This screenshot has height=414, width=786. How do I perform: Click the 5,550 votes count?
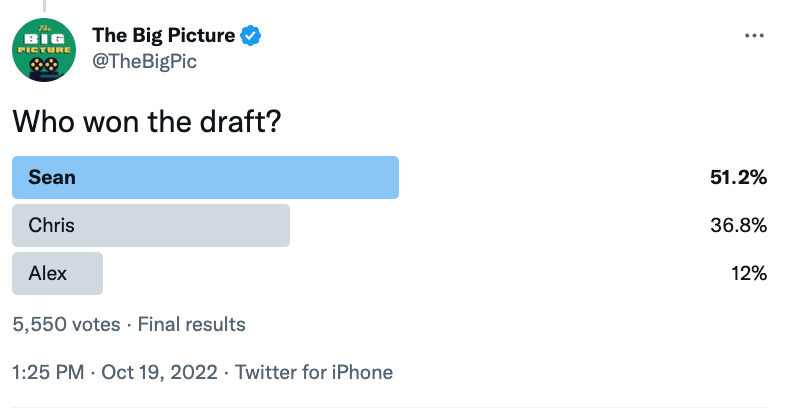click(x=63, y=324)
